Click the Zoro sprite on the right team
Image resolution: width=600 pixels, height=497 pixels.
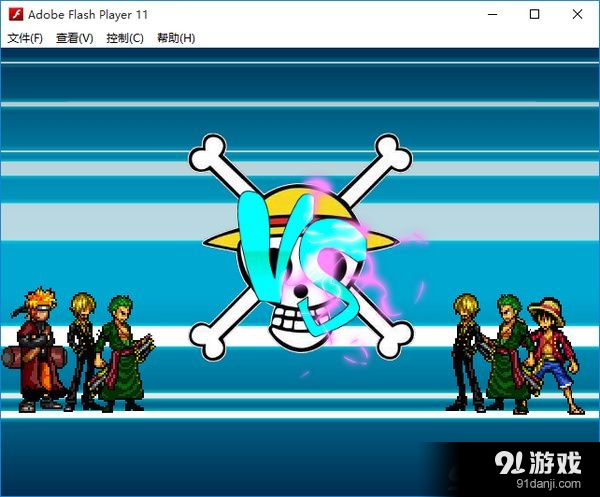pos(509,354)
